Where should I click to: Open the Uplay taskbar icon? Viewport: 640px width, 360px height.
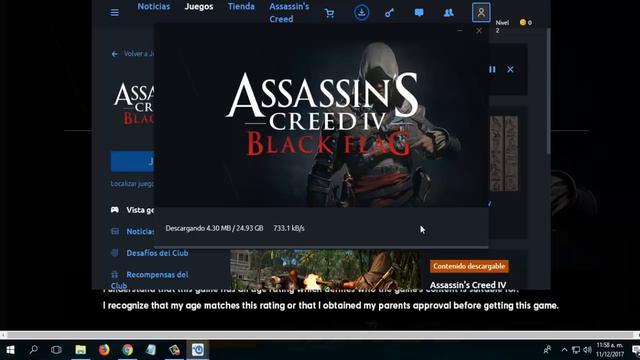point(198,350)
